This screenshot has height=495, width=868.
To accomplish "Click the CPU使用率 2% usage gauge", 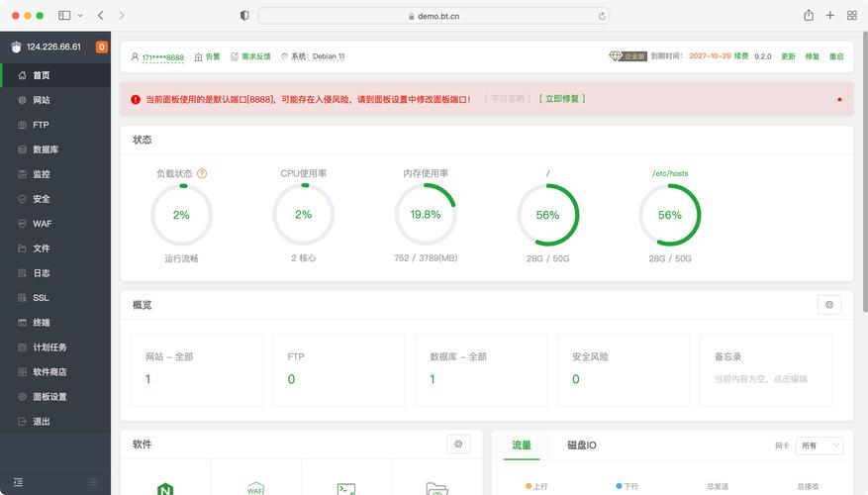I will 303,215.
